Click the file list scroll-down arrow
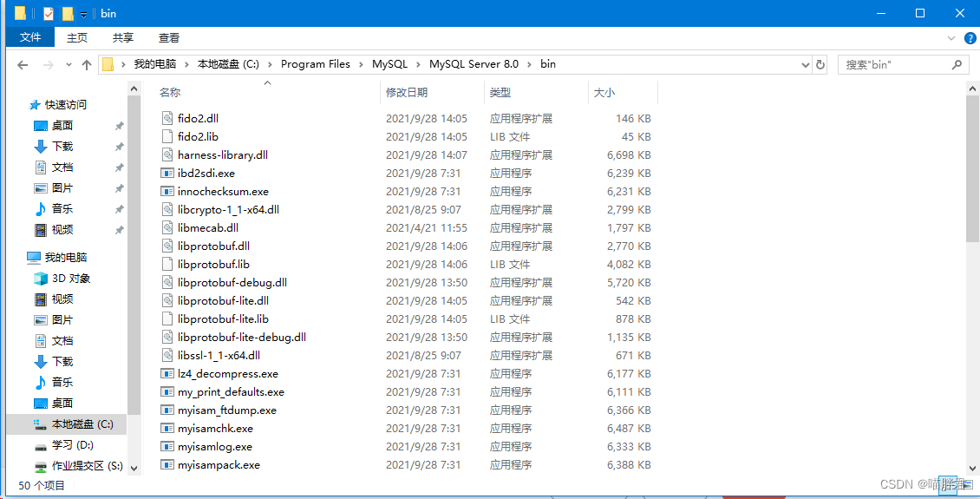The image size is (980, 499). coord(972,468)
